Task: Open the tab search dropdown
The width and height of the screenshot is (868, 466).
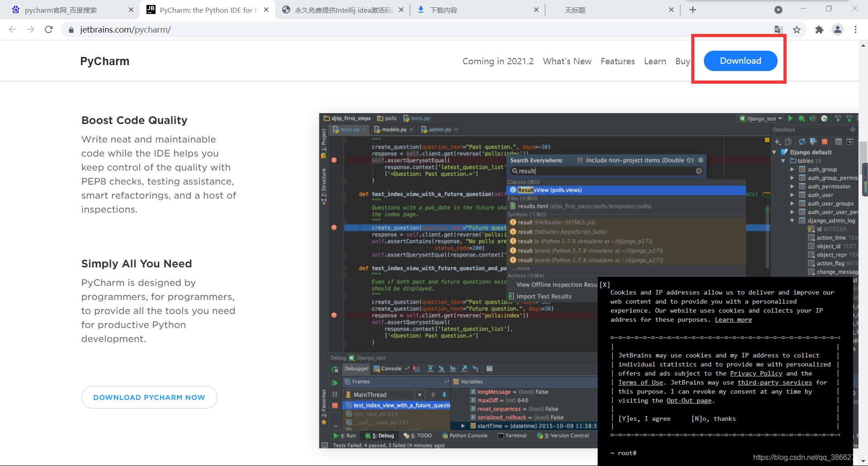Action: click(x=778, y=10)
